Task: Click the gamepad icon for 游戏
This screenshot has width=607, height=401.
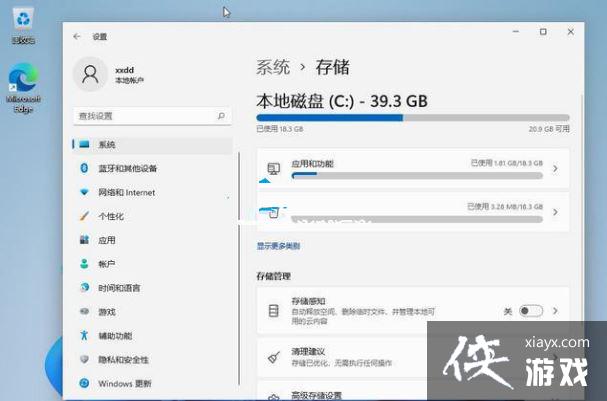Action: (x=84, y=312)
